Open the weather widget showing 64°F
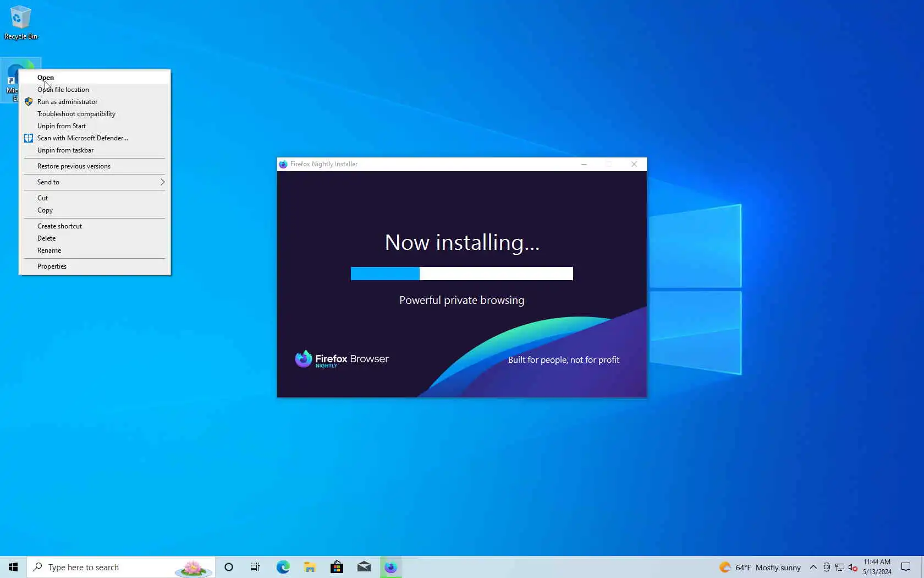 click(760, 568)
